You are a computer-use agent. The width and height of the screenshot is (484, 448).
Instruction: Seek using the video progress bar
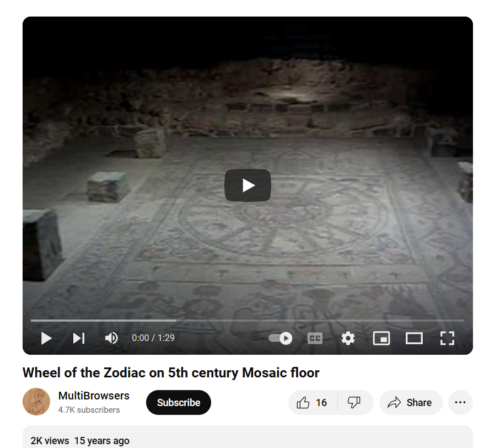point(248,321)
